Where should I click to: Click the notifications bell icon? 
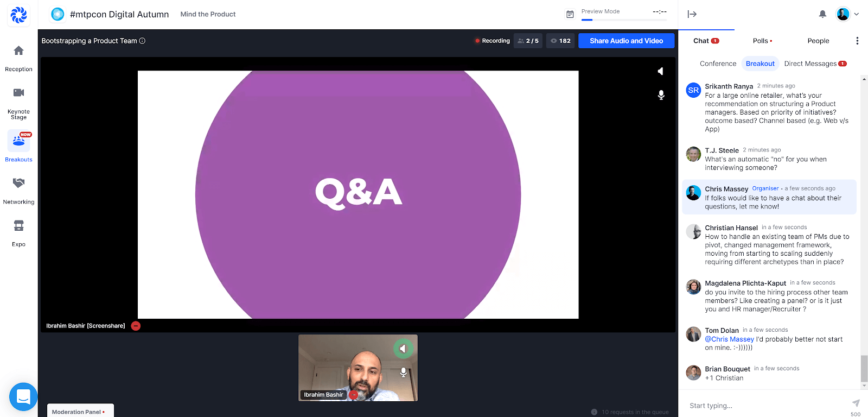(822, 14)
